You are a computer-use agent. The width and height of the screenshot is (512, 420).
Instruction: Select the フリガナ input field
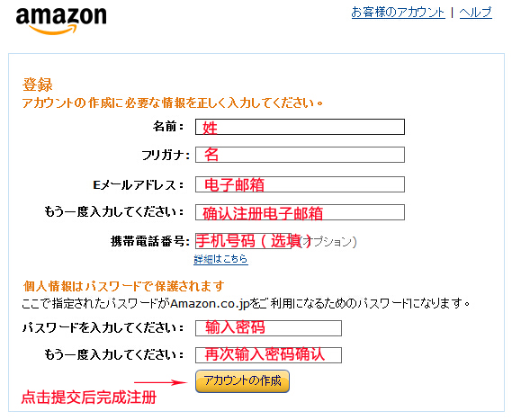(300, 155)
